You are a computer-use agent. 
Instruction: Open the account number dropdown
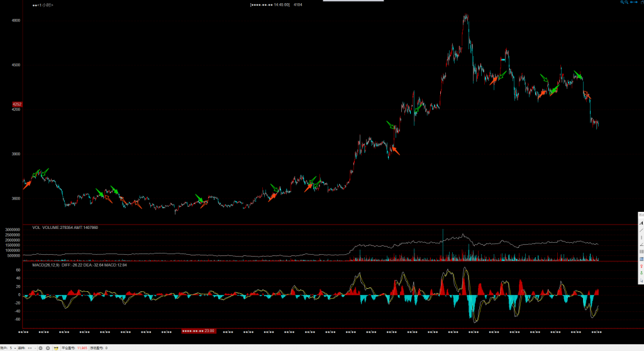13,348
